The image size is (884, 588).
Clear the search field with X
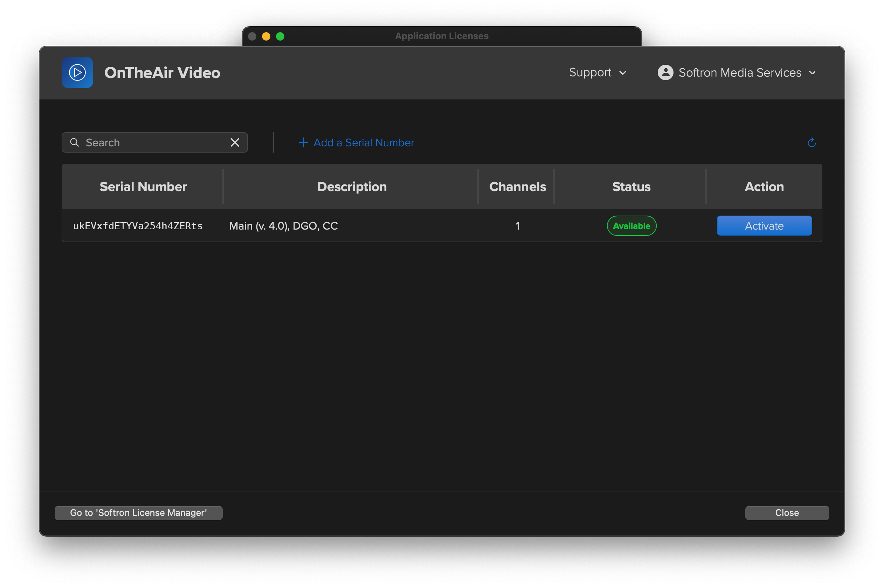[x=235, y=142]
